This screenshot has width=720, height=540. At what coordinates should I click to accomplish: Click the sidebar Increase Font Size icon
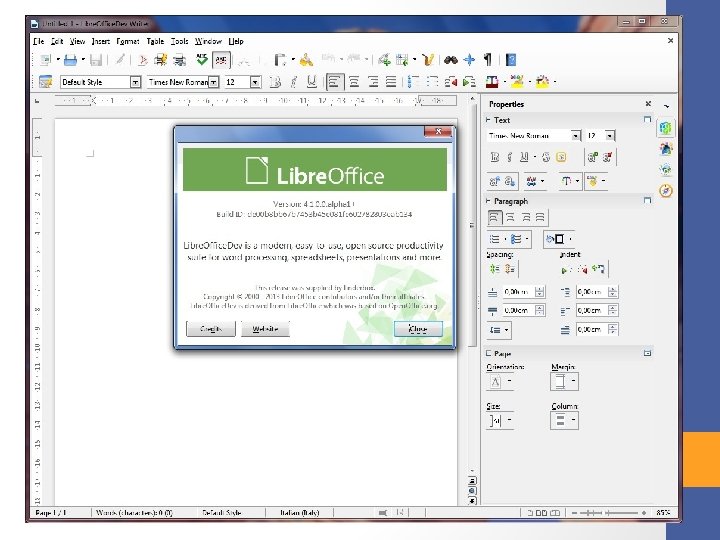592,157
